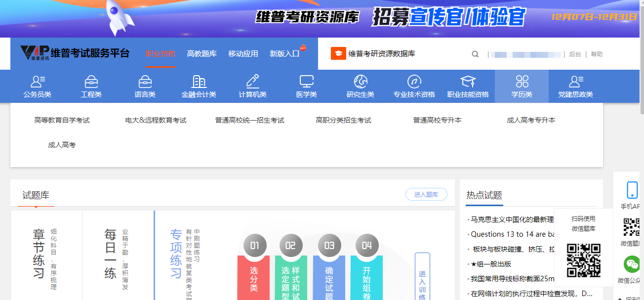Select the 新版入口 menu item
644x300 pixels.
(284, 54)
